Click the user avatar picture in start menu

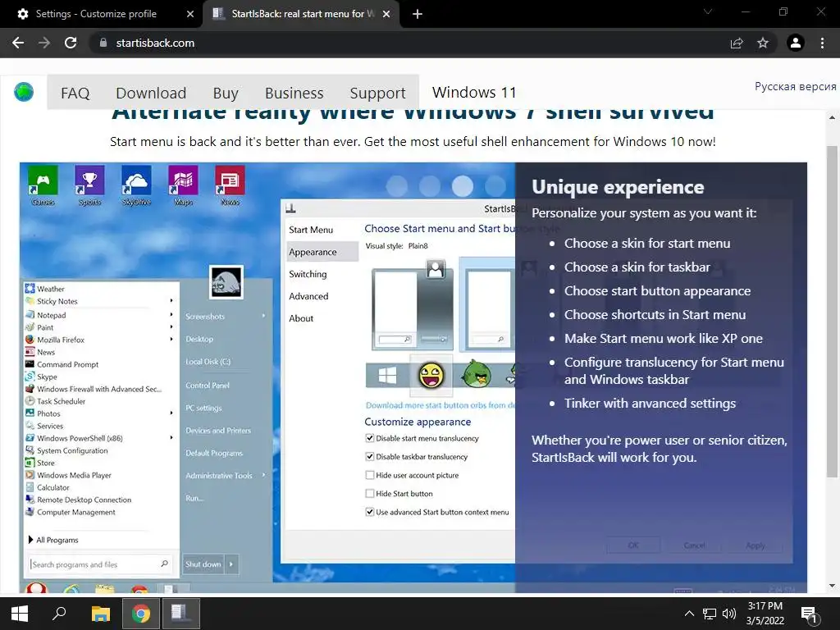(x=226, y=282)
